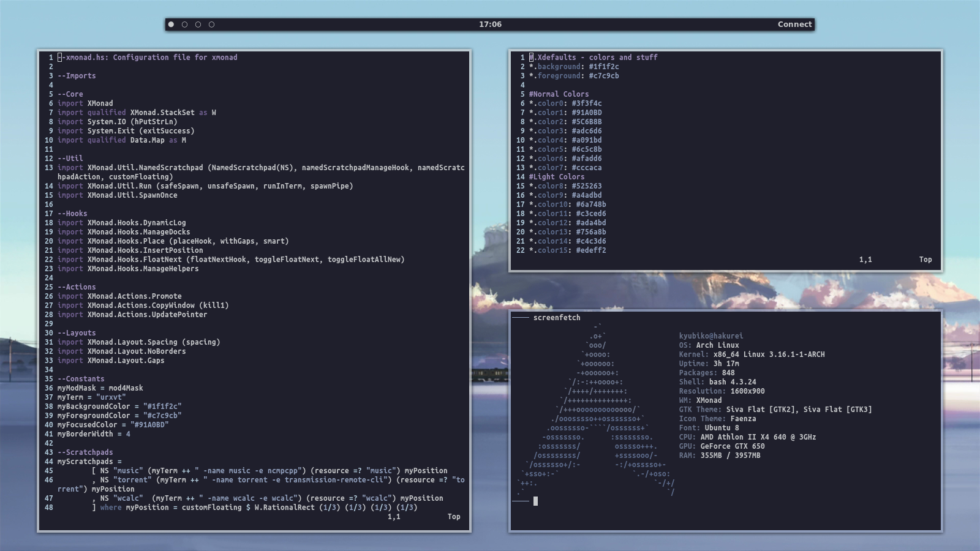Click the XMonad.Hooks.ManageDocks import line
This screenshot has height=551, width=980.
coord(124,232)
